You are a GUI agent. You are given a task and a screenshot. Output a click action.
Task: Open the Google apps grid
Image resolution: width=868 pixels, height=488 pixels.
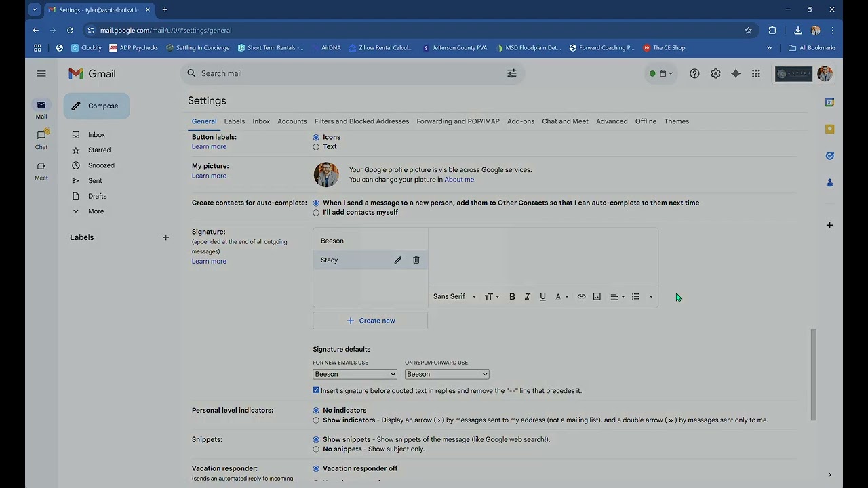click(756, 73)
